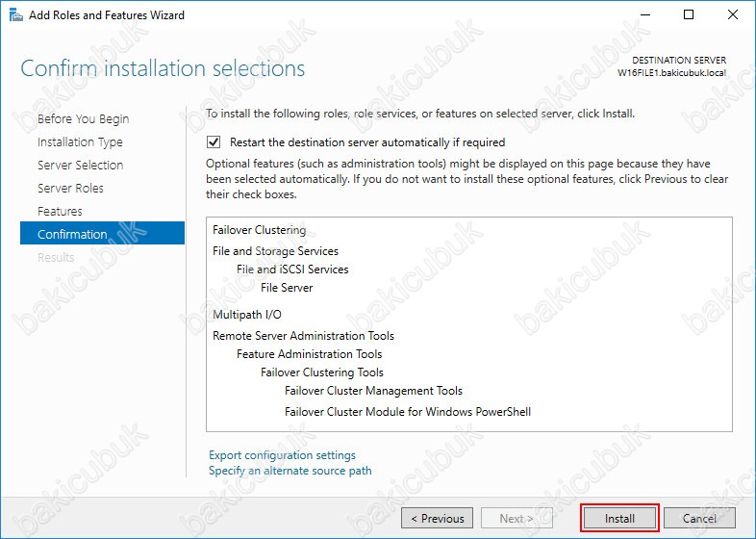Click the Cancel button

coord(699,518)
